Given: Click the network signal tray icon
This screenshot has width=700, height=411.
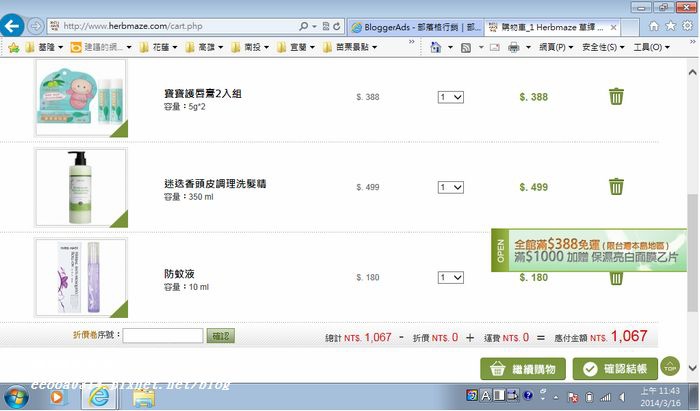Looking at the screenshot, I should (605, 397).
